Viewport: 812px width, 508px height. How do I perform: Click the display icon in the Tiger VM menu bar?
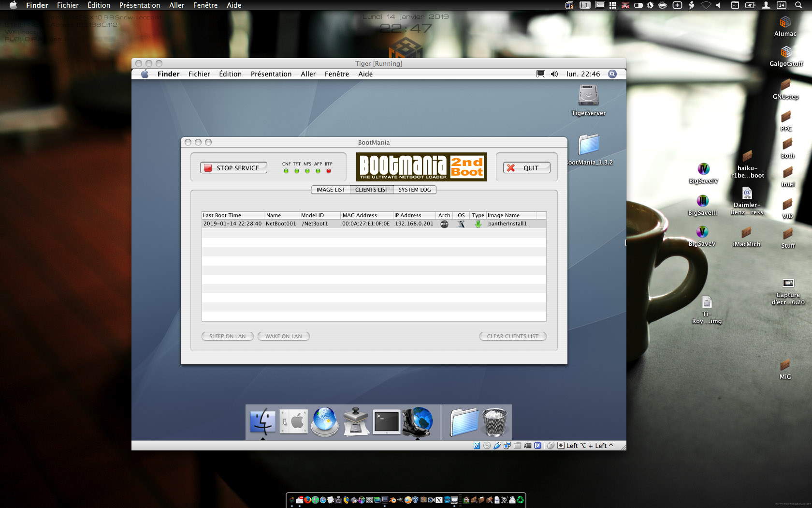(x=541, y=74)
